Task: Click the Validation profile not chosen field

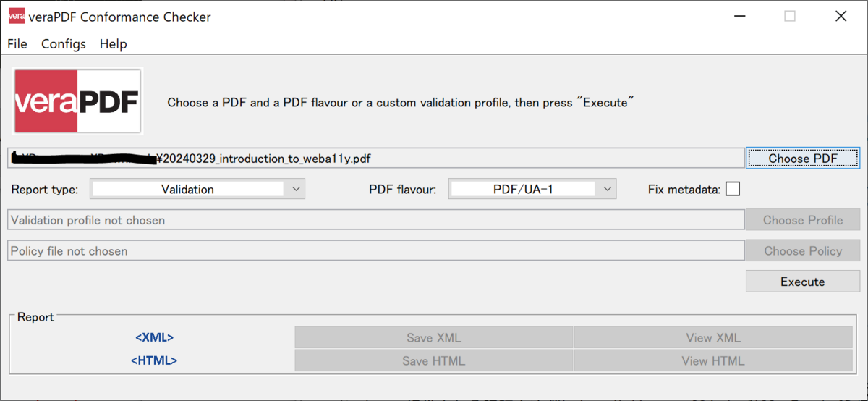Action: click(376, 220)
